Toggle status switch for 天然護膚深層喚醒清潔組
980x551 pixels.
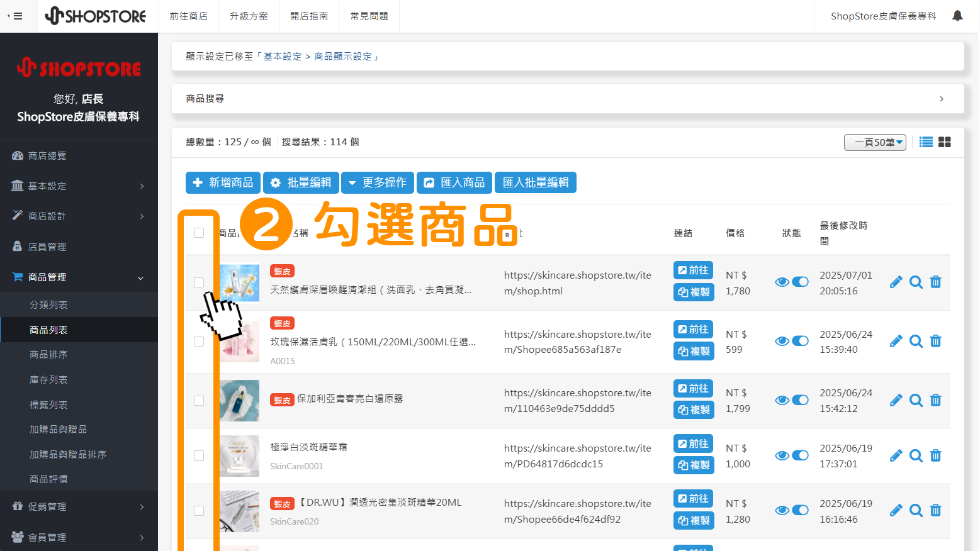pos(800,282)
